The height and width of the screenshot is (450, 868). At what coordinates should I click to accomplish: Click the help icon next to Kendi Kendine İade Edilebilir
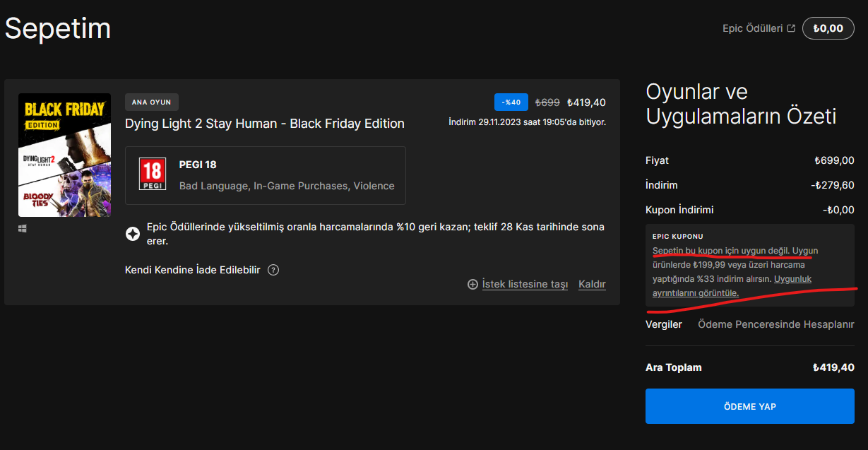point(273,270)
